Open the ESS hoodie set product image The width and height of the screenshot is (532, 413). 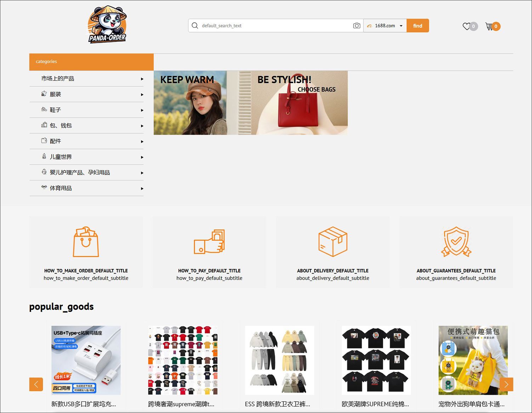click(x=280, y=360)
